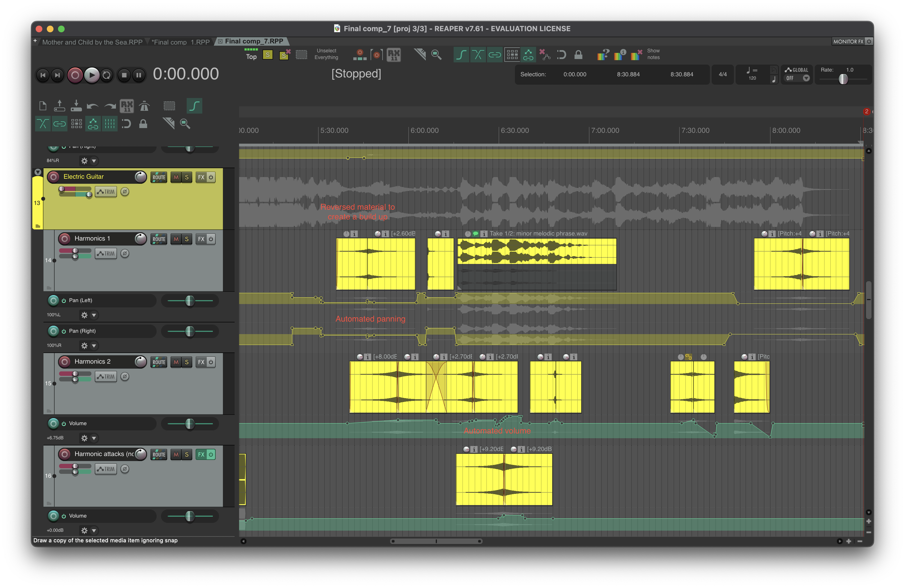
Task: Click the add new project tab plus
Action: (35, 41)
